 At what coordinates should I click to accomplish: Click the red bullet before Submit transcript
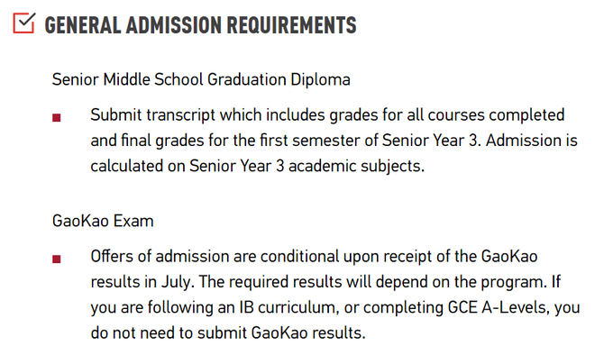[57, 117]
